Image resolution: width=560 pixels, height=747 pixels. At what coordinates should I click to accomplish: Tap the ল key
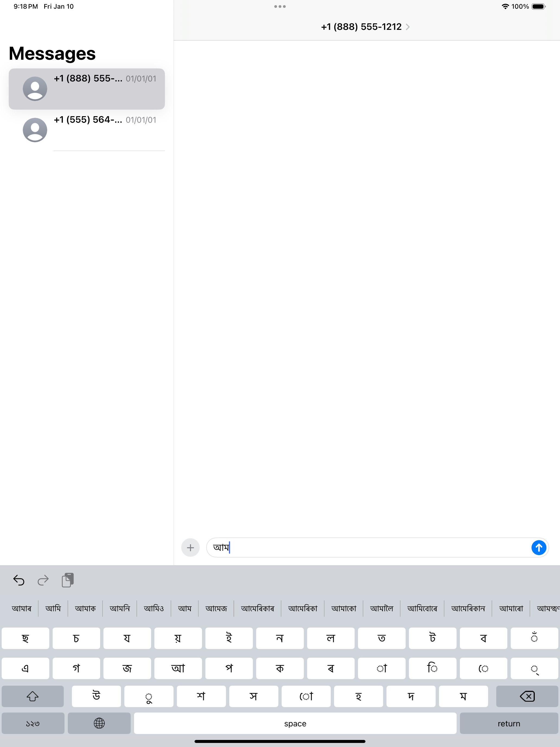coord(331,638)
